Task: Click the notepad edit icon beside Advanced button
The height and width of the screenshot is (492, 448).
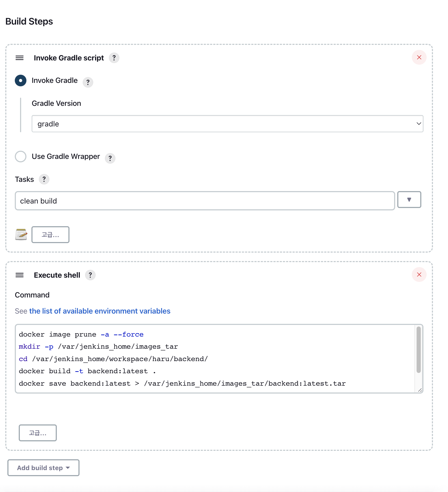Action: (21, 234)
